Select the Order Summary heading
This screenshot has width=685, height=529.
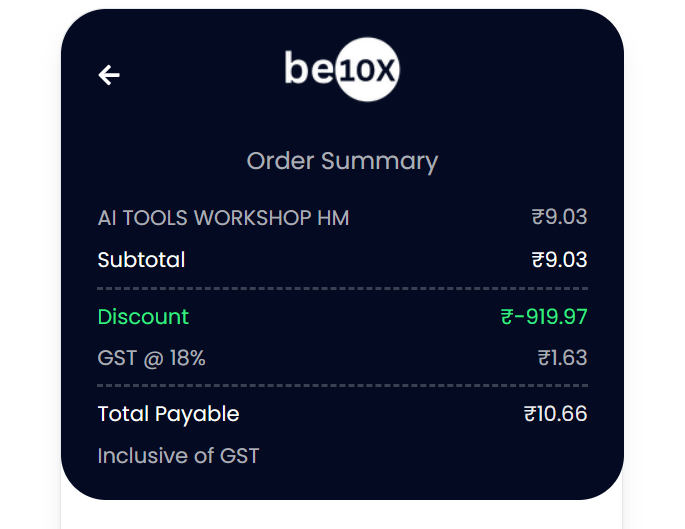pos(342,162)
